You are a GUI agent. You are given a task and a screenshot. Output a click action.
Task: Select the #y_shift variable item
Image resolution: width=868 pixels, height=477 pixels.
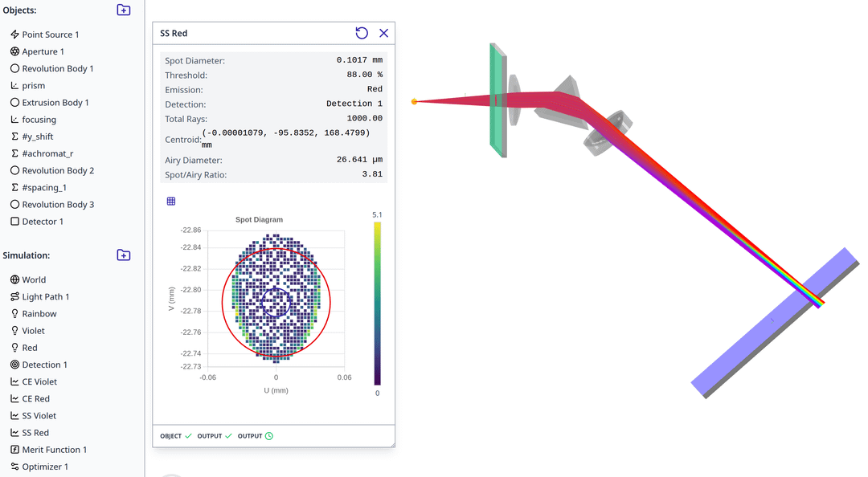click(37, 137)
